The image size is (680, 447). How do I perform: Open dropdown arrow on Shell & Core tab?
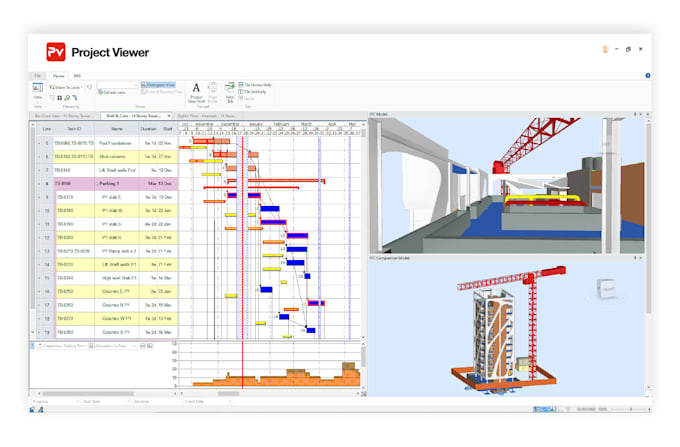pos(169,116)
